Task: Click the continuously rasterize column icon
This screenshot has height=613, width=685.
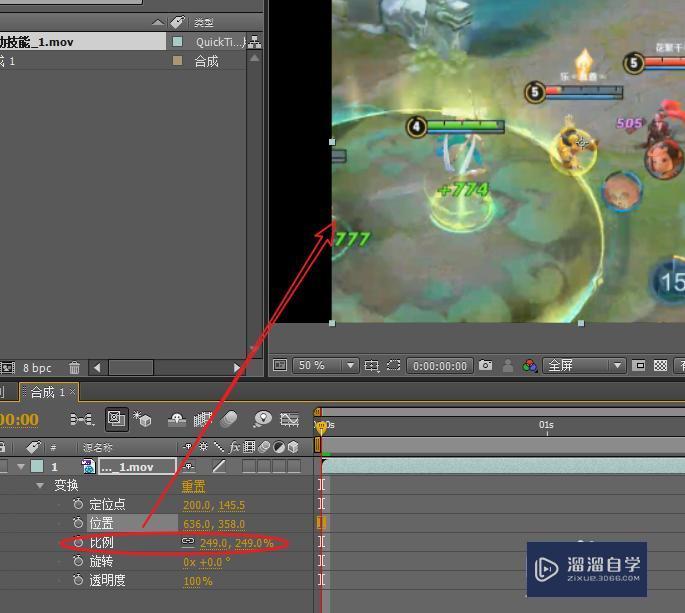Action: point(204,447)
